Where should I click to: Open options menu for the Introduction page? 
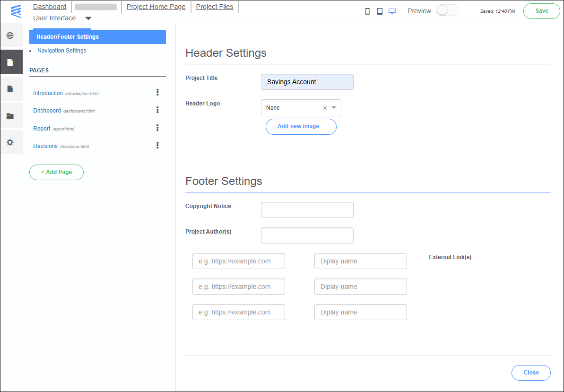(157, 92)
